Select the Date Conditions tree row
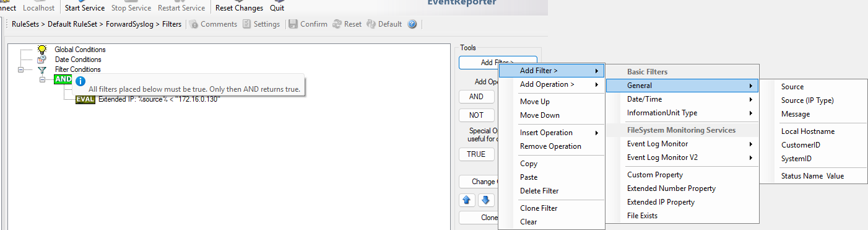 pyautogui.click(x=77, y=60)
